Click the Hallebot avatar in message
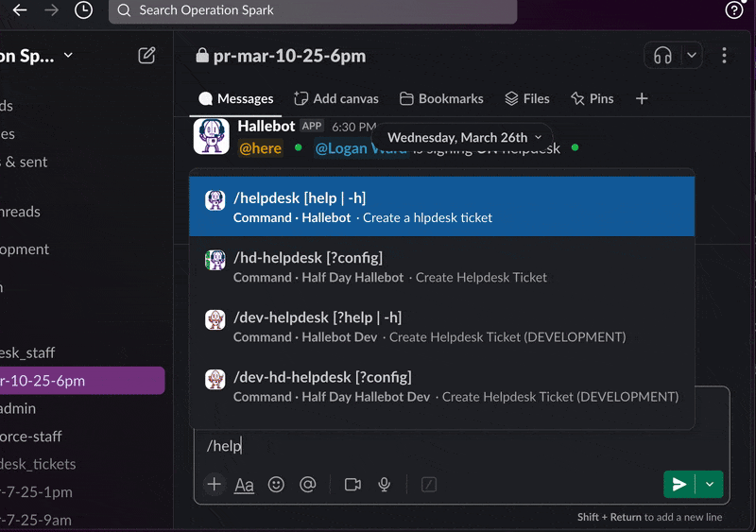756x532 pixels. pos(211,136)
